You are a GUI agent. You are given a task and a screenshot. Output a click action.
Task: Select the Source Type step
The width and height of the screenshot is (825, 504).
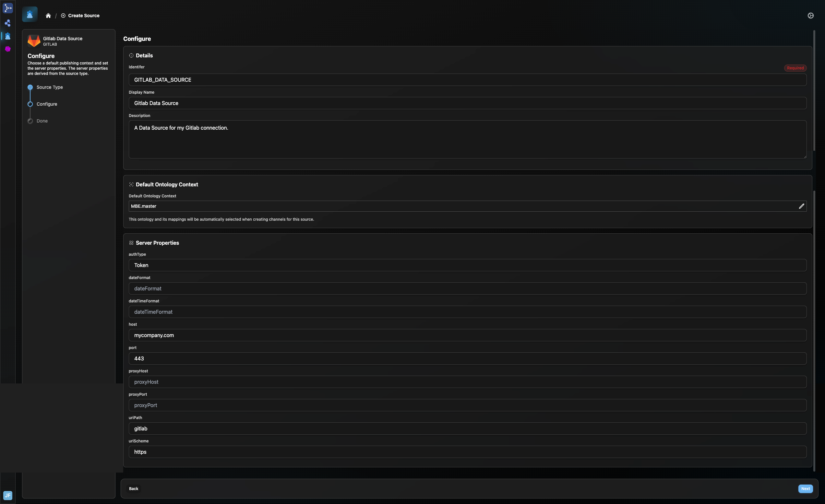pos(50,87)
